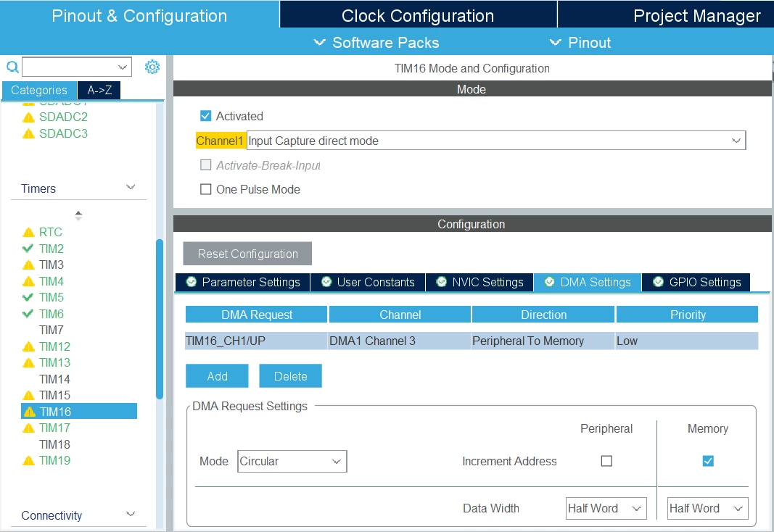Toggle the Activate-Break-Input checkbox
774x532 pixels.
pos(206,165)
